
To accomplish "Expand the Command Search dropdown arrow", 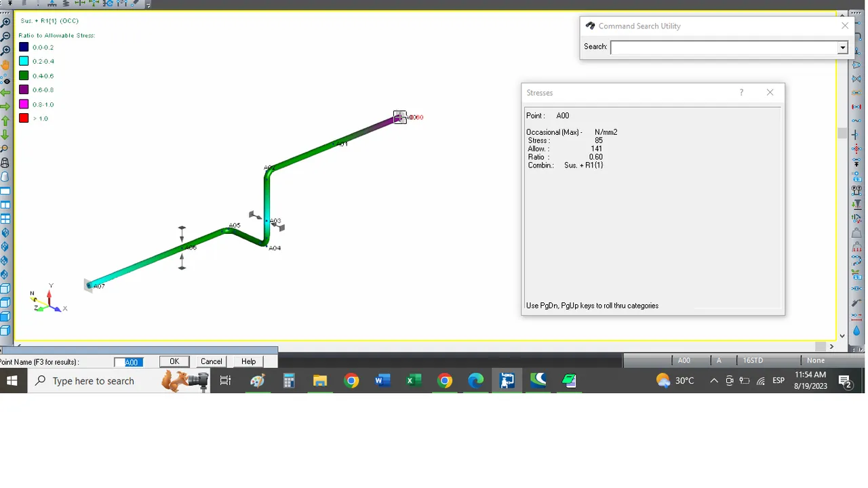I will [x=842, y=47].
